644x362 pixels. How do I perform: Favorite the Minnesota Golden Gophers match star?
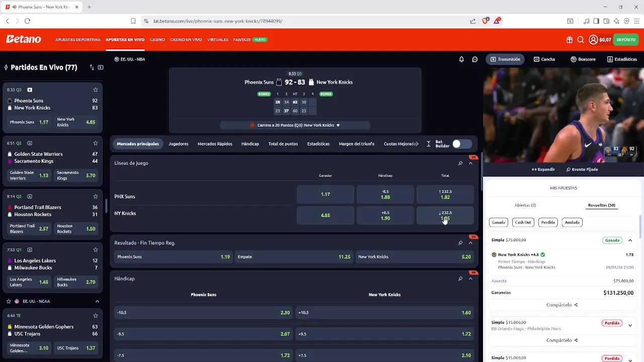[95, 315]
